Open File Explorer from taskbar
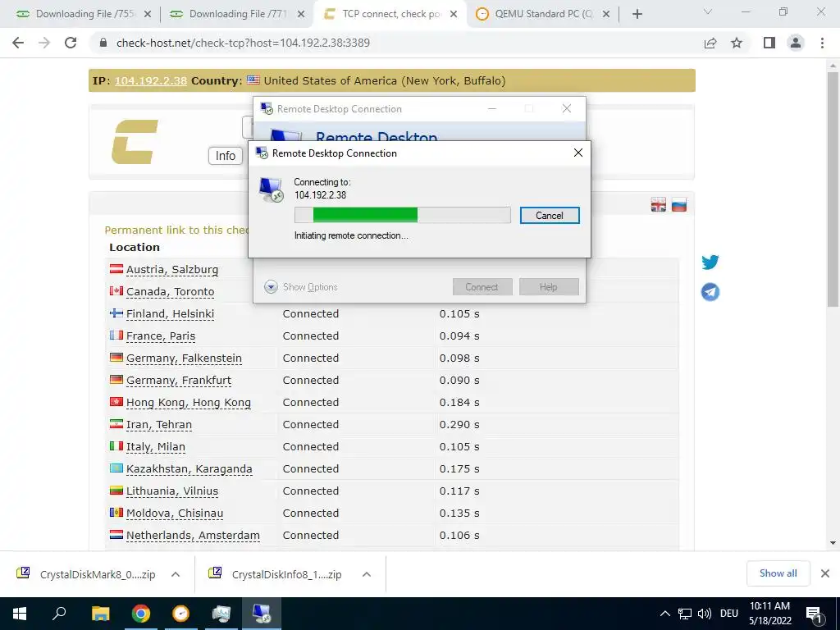Screen dimensions: 840x630 tap(100, 614)
